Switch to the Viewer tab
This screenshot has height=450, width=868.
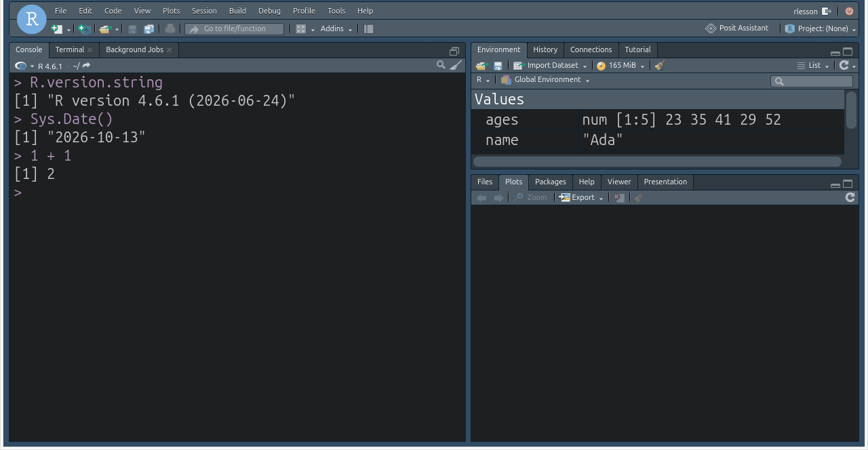(x=619, y=182)
